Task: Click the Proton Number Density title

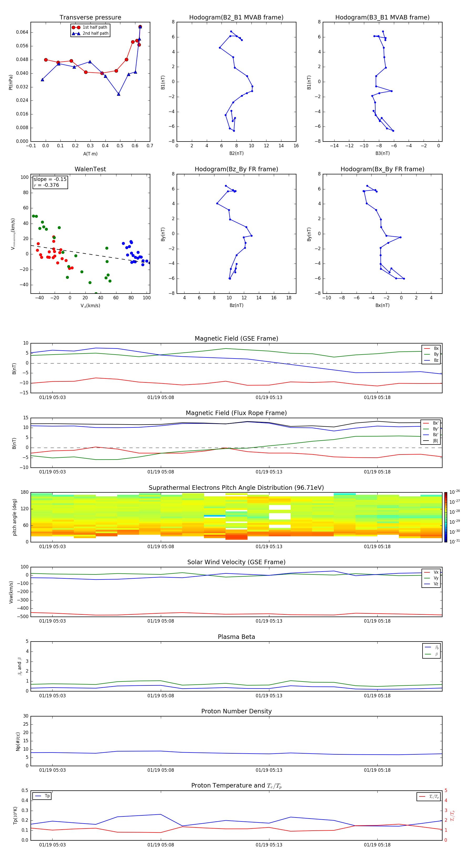Action: coord(236,711)
